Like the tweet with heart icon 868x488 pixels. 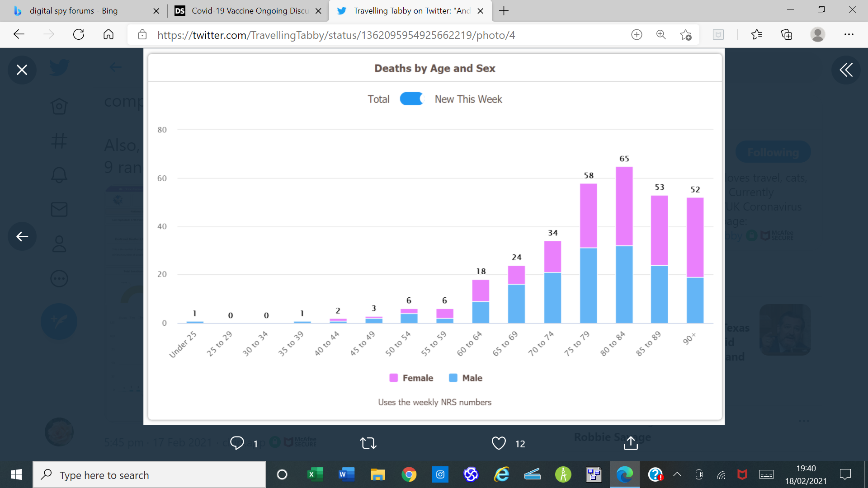(499, 443)
